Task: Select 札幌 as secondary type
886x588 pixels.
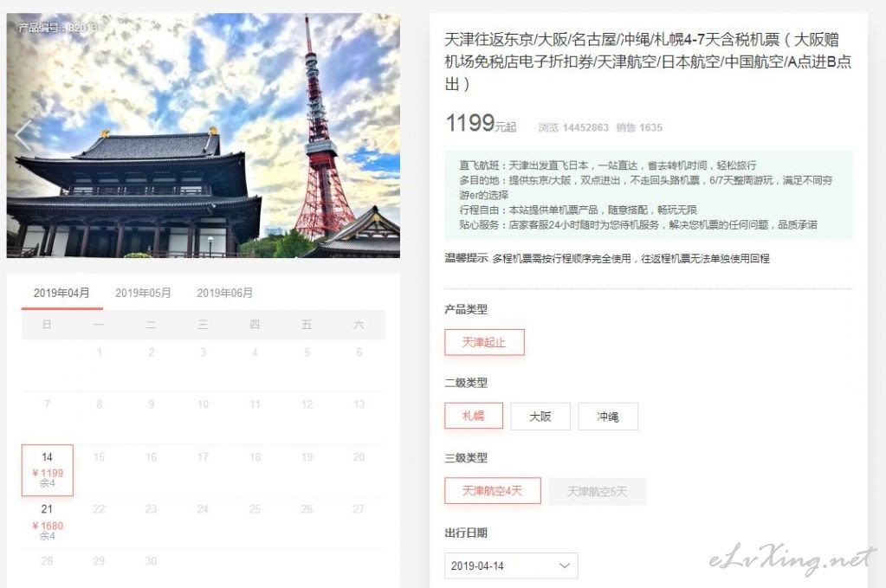Action: pos(474,417)
